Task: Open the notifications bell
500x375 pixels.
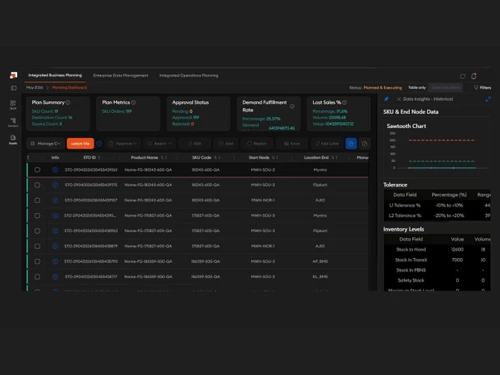Action: tap(474, 76)
